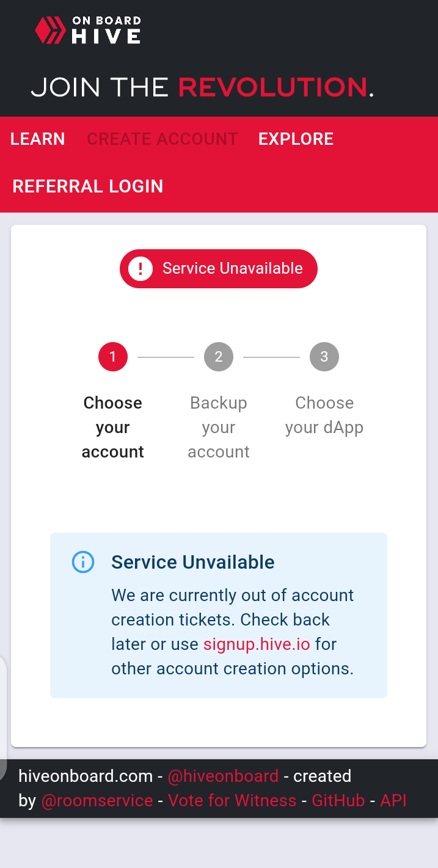
Task: Click the exclamation icon in Service Unavailable chip
Action: [141, 268]
